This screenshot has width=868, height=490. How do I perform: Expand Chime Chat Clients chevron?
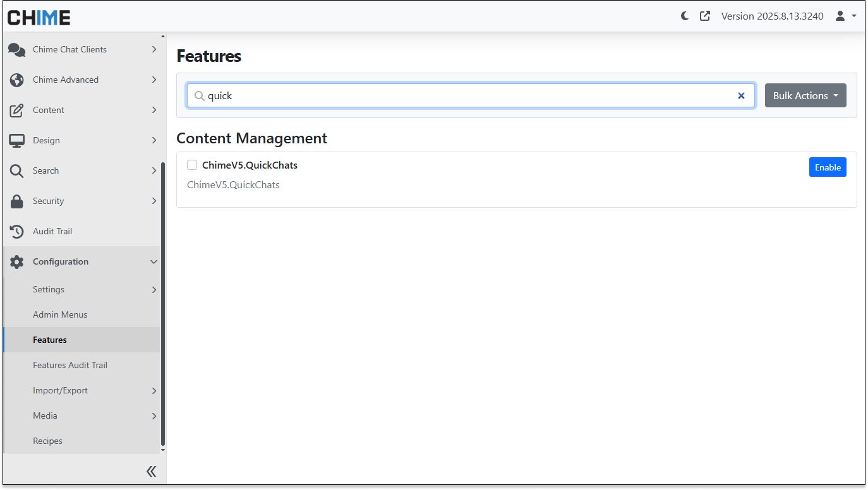[x=154, y=49]
